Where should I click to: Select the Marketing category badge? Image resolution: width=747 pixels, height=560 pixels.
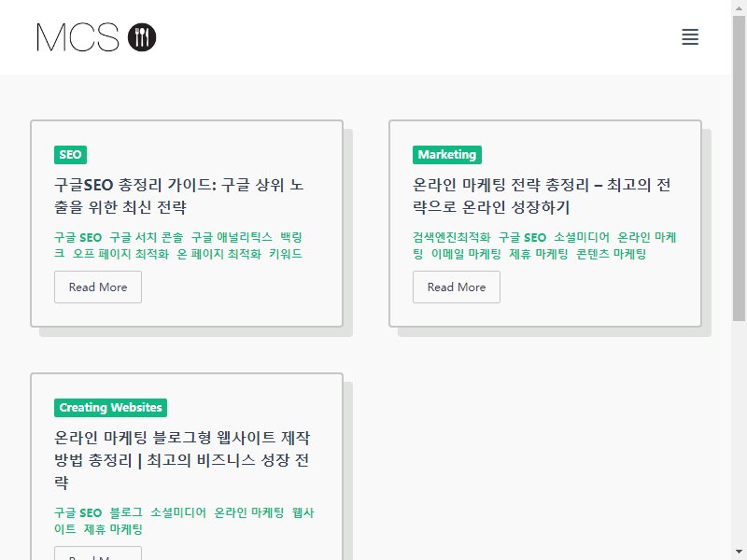point(447,155)
